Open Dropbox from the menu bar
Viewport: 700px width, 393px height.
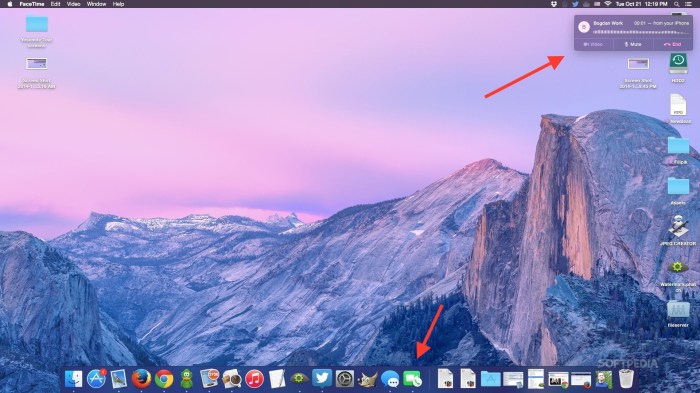point(554,4)
